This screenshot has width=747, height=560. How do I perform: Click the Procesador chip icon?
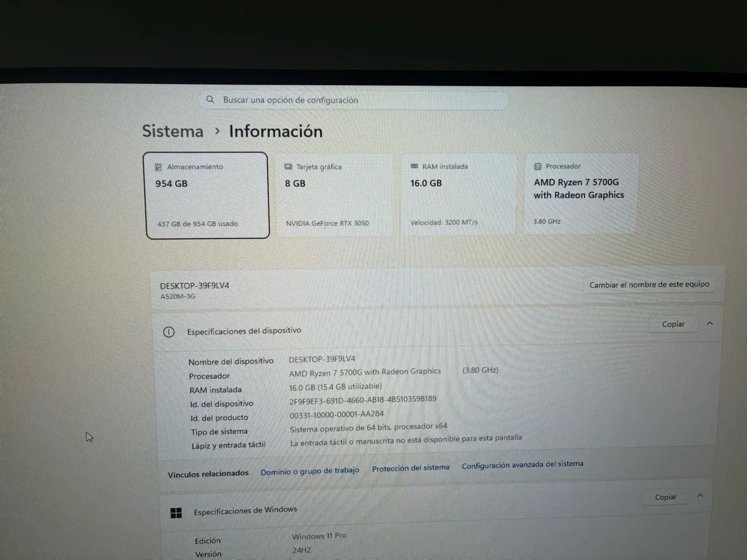pos(537,166)
